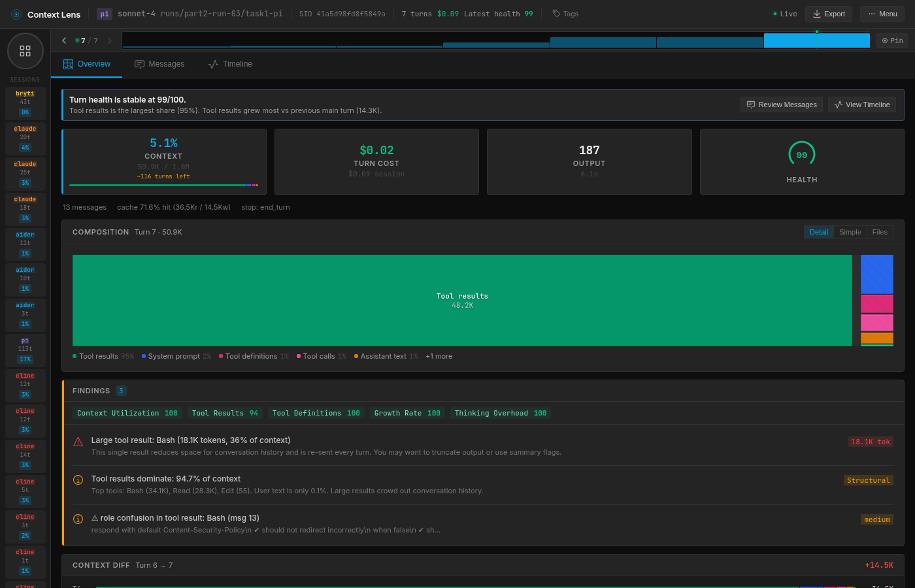Click the Timeline waveform icon
Image resolution: width=915 pixels, height=588 pixels.
(212, 63)
